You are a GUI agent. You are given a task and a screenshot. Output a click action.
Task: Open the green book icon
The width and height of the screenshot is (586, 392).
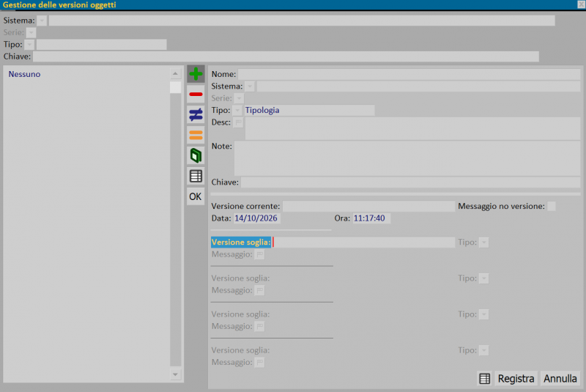click(196, 155)
